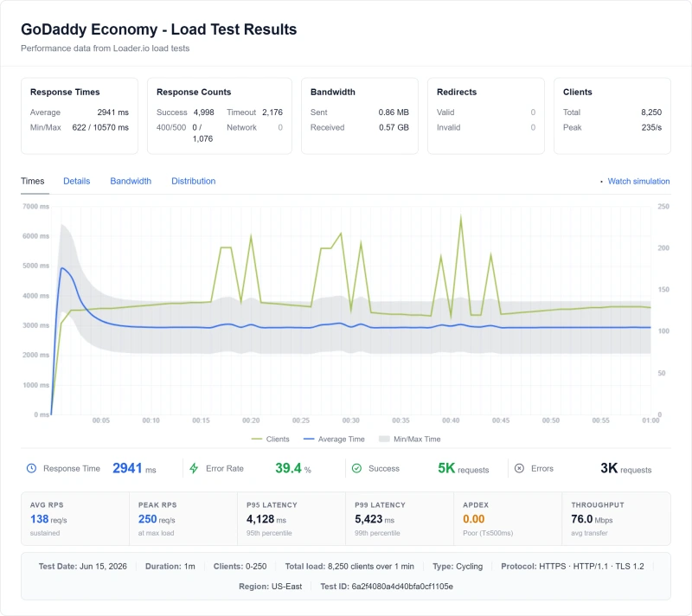
Task: Open the Bandwidth tab
Action: point(131,181)
